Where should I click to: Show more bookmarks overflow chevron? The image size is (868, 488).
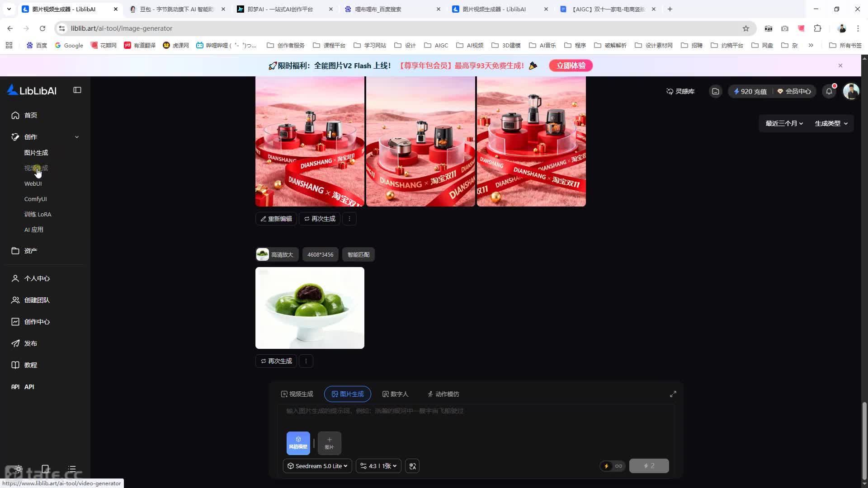point(811,45)
